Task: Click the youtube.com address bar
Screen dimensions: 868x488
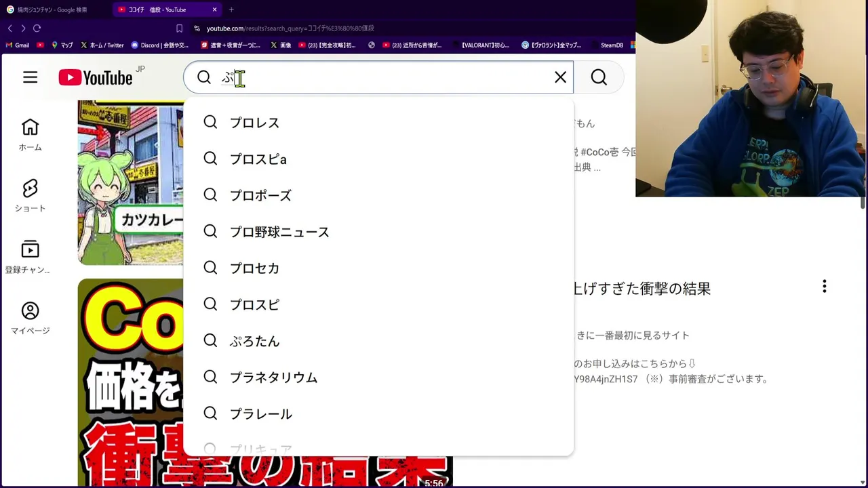Action: coord(290,28)
